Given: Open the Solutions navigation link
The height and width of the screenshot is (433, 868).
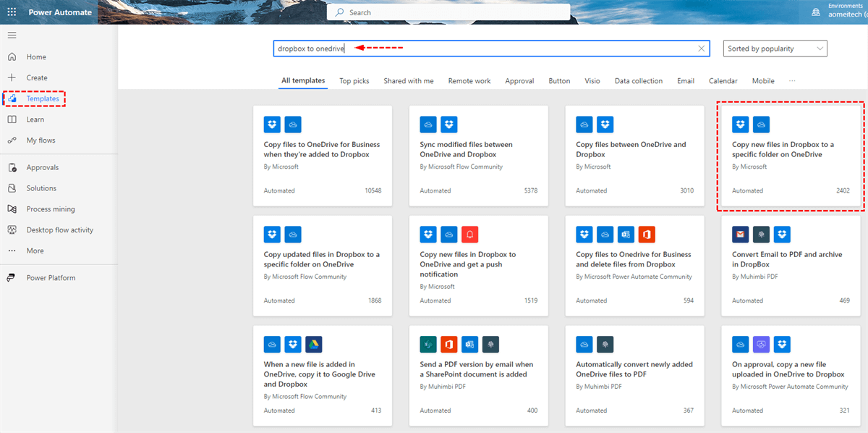Looking at the screenshot, I should (41, 188).
